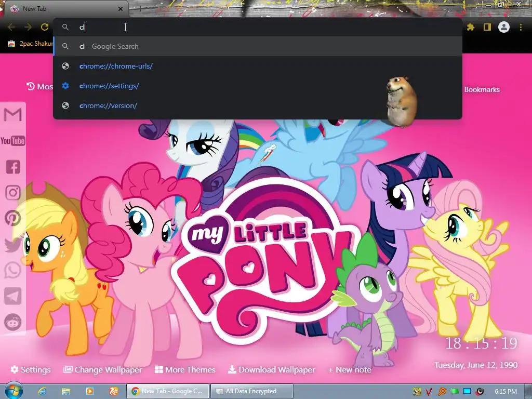The image size is (532, 399).
Task: Open the Chrome profile avatar
Action: pos(504,27)
